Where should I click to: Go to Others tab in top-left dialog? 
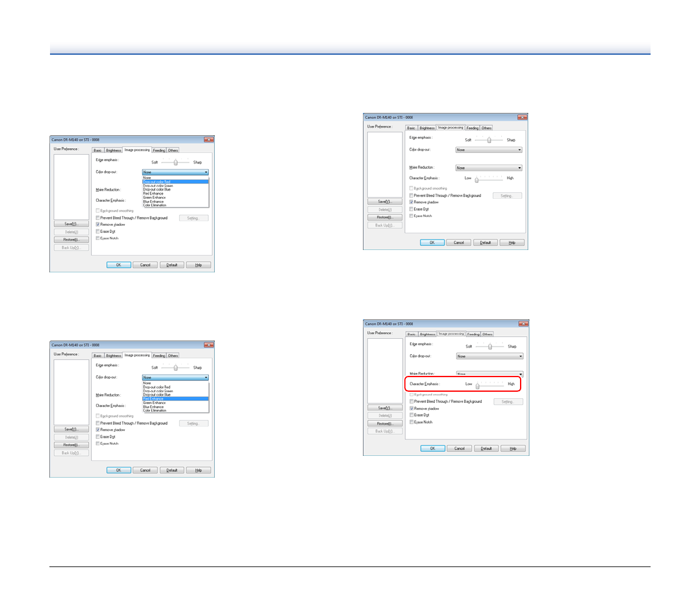(x=173, y=150)
